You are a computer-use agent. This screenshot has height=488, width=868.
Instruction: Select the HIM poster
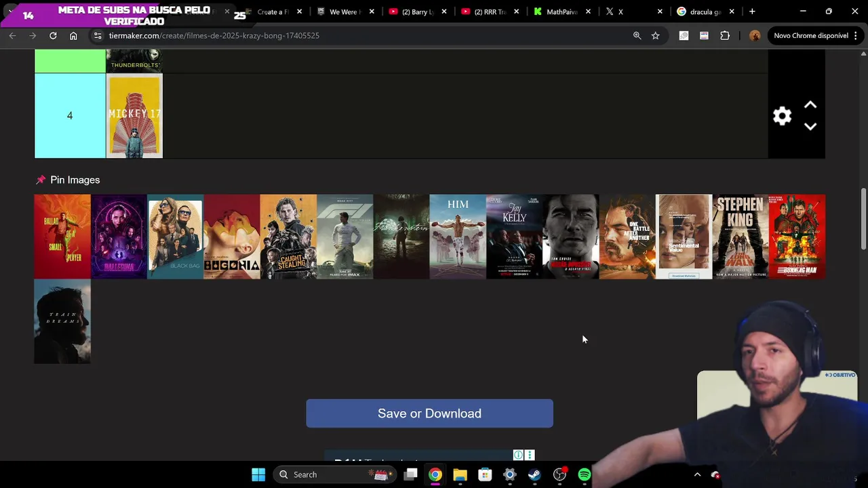click(x=458, y=237)
